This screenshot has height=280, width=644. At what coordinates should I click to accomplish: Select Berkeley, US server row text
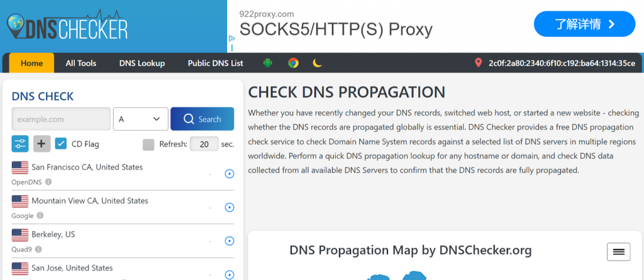coord(53,235)
